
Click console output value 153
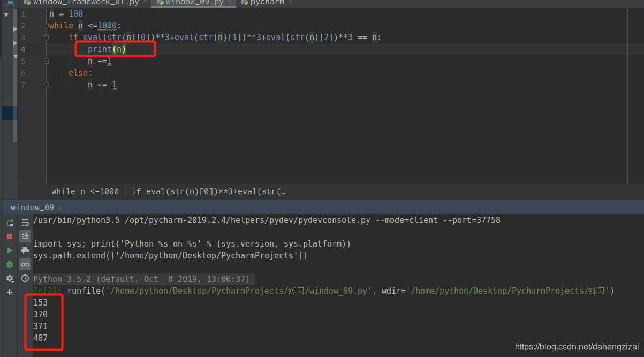tap(40, 302)
